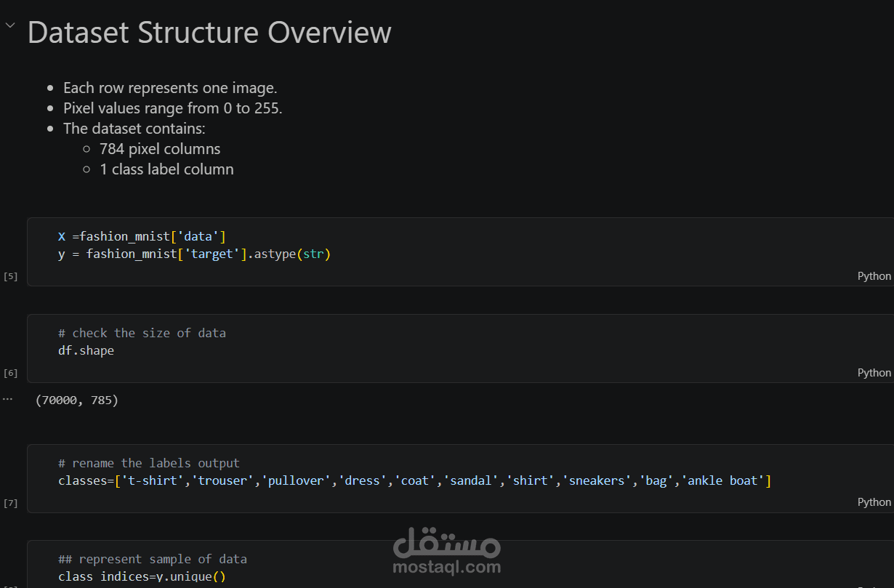Click the df.shape code line

pos(86,350)
